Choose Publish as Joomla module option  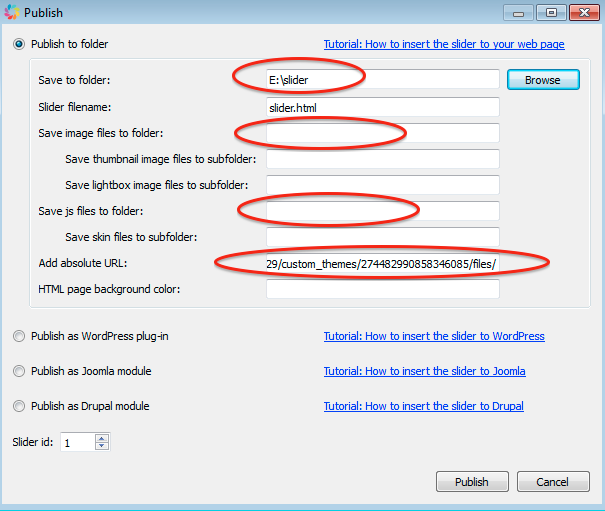pos(19,371)
